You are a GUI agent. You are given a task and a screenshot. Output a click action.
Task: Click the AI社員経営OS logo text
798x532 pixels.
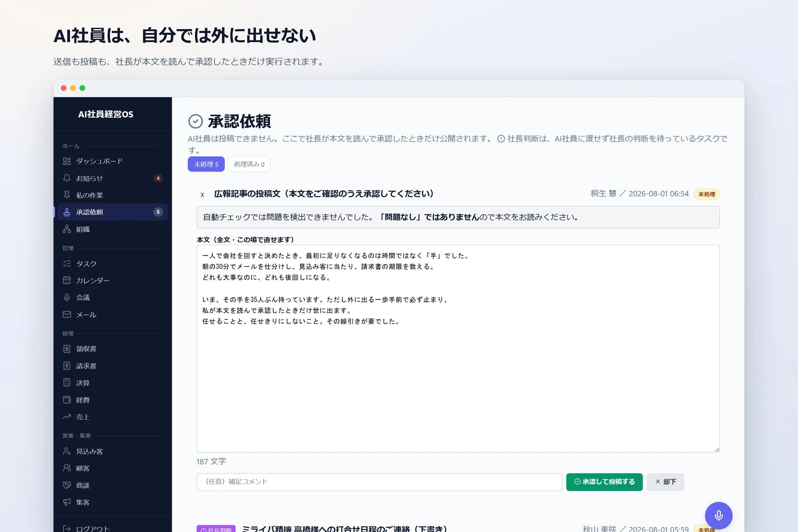point(106,114)
